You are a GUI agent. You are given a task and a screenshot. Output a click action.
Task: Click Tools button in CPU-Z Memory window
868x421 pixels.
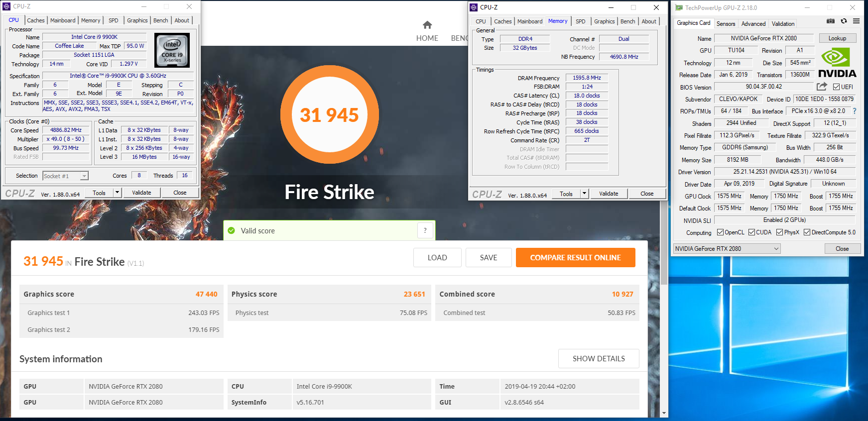[566, 194]
